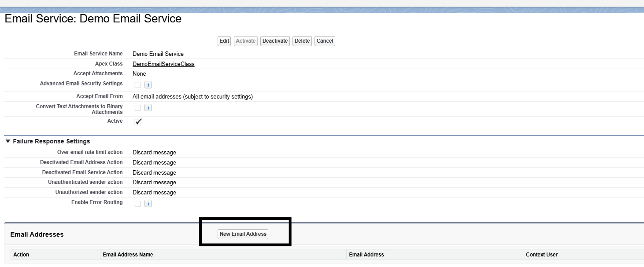Enable Convert Text Attachments to Binary Attachments
The width and height of the screenshot is (644, 267).
click(137, 107)
